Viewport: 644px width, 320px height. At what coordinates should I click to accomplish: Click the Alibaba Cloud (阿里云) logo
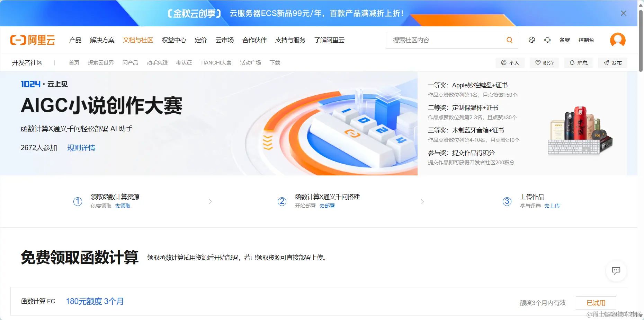[x=32, y=40]
